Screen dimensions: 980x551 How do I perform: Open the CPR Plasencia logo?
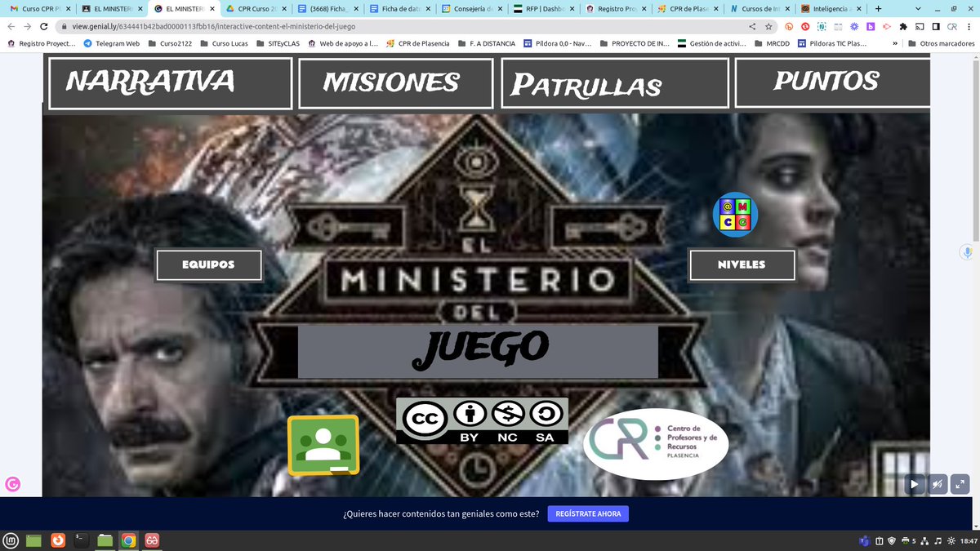click(656, 443)
